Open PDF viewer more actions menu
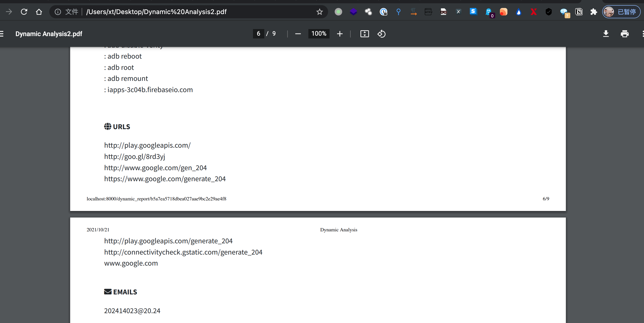Screen dimensions: 644x323 [643, 34]
